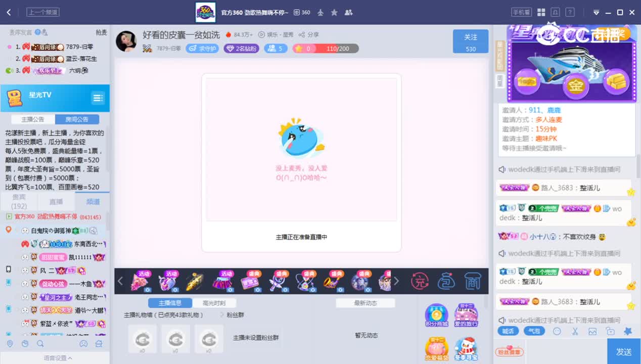Viewport: 641px width, 364px height.
Task: Click the pie chart icon at bottom left
Action: [25, 344]
